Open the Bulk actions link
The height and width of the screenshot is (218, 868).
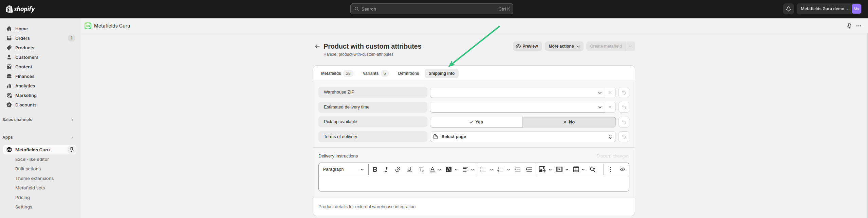tap(28, 169)
